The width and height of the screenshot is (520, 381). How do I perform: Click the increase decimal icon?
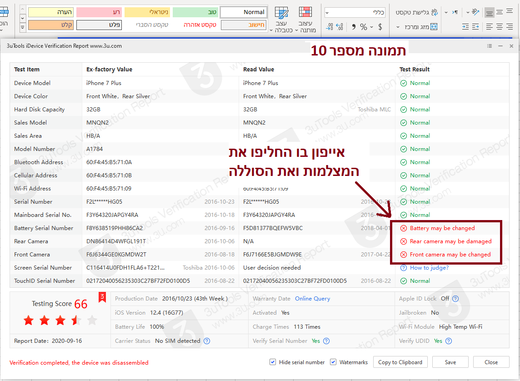coord(340,27)
